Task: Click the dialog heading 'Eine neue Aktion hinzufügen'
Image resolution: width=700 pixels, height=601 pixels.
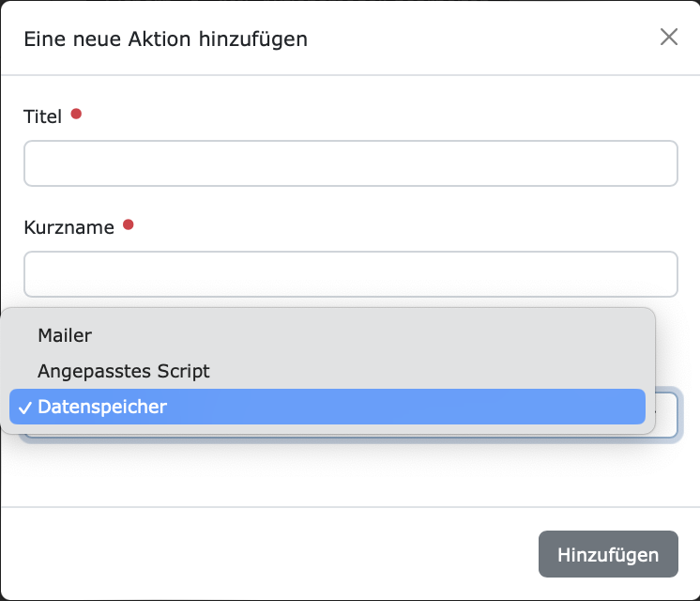Action: (x=166, y=39)
